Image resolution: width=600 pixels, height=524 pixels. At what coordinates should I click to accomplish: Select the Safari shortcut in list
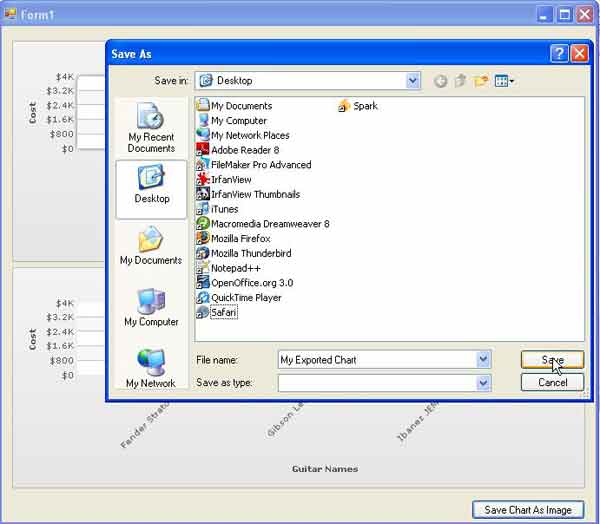[223, 313]
